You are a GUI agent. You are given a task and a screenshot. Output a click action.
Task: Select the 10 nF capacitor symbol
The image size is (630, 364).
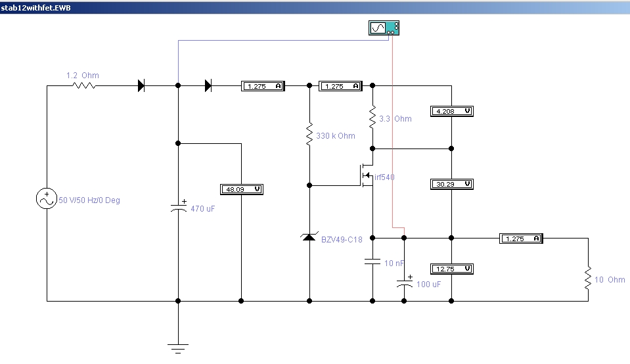tap(372, 262)
